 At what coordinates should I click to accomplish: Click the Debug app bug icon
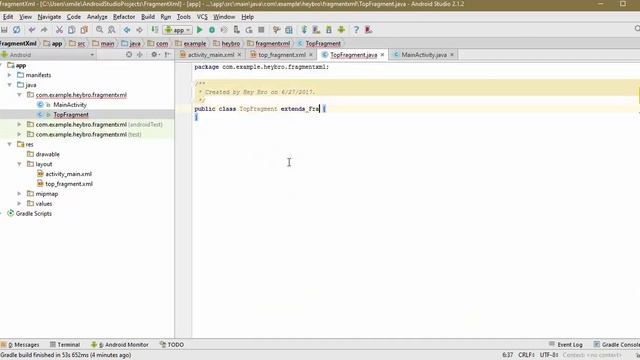[212, 30]
